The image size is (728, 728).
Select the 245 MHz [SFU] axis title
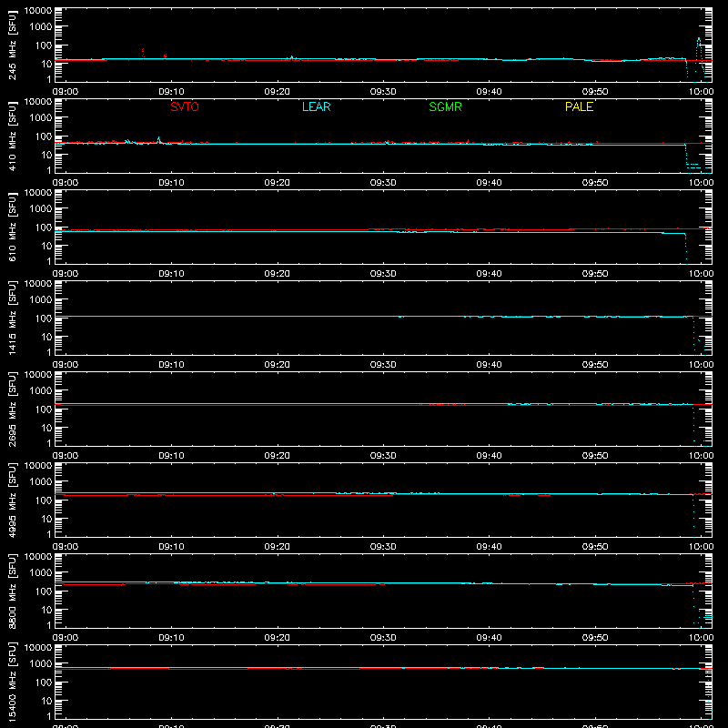coord(12,45)
